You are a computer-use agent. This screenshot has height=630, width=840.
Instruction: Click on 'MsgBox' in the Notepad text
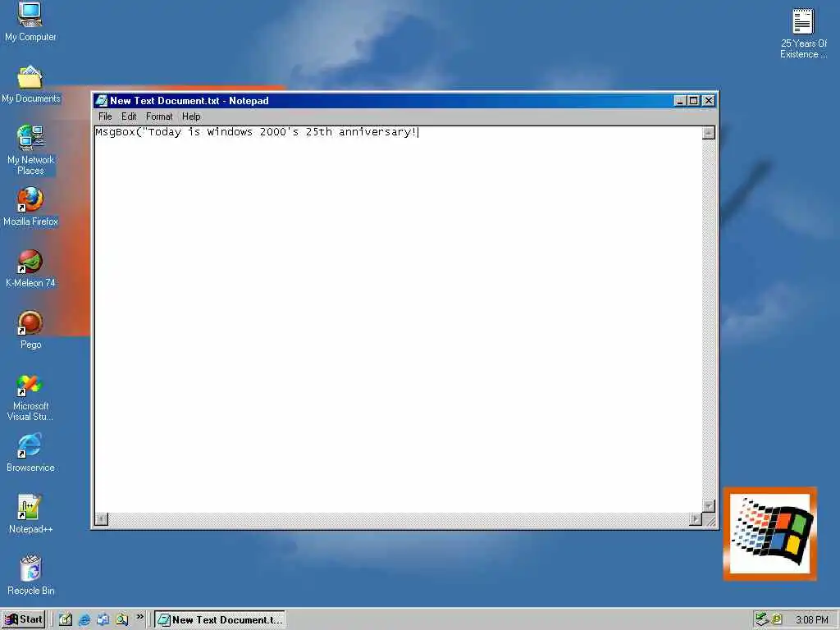tap(115, 132)
